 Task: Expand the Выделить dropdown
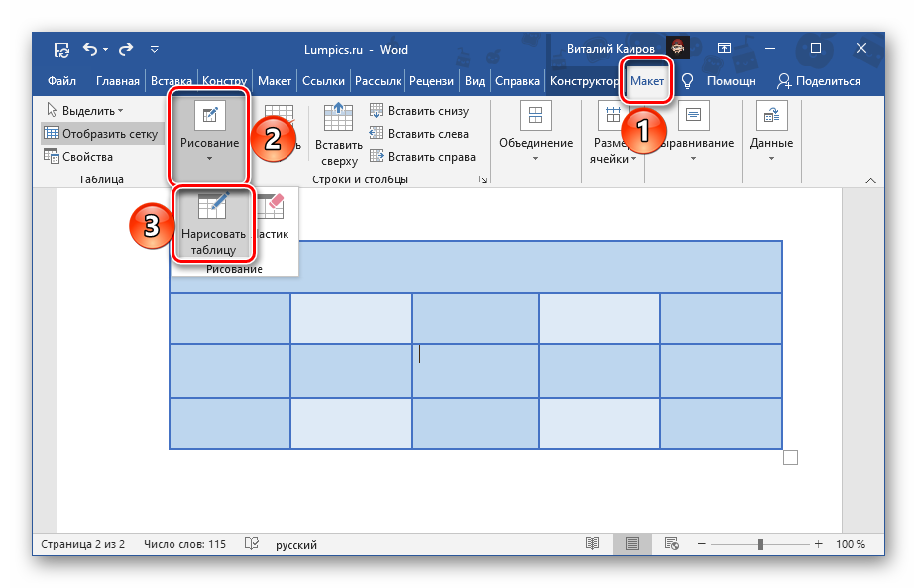point(84,111)
